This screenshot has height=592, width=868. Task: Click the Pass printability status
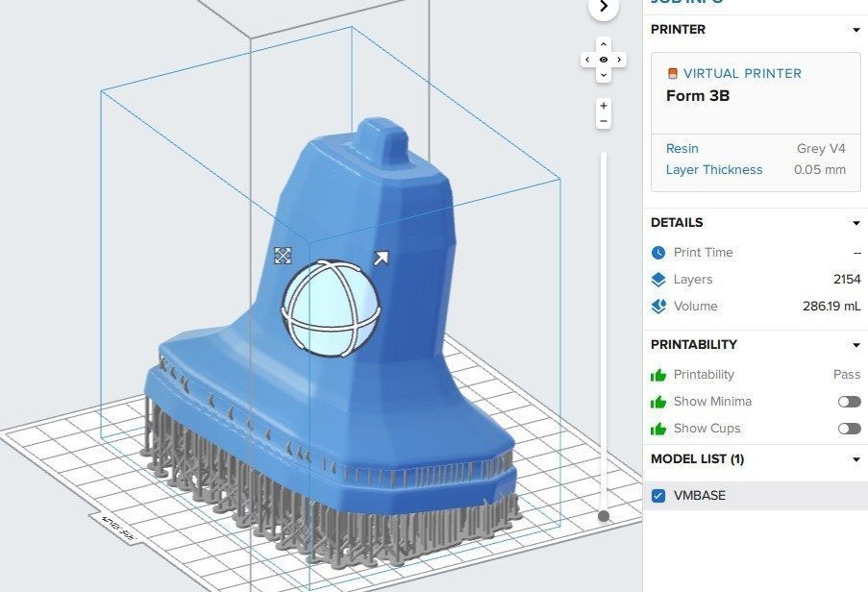point(847,375)
